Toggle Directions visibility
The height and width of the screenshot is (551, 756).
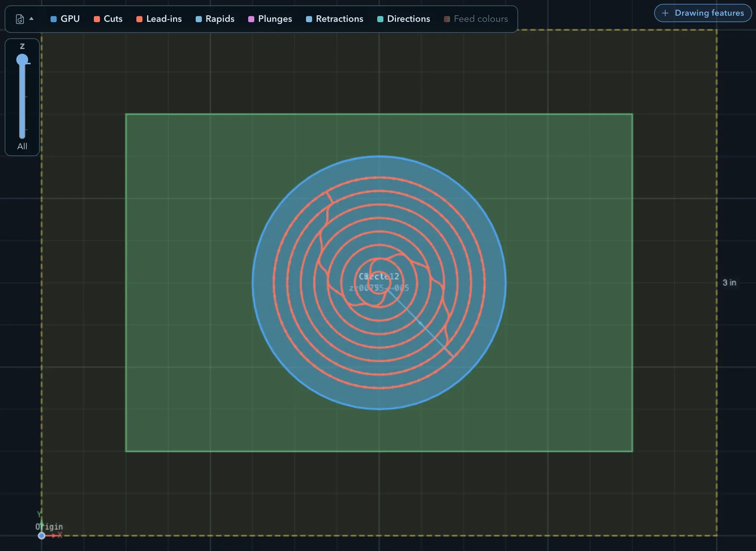(x=404, y=19)
